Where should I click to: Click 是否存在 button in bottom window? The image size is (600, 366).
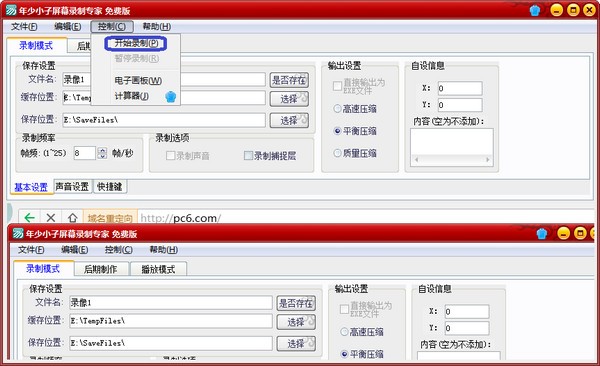[296, 303]
